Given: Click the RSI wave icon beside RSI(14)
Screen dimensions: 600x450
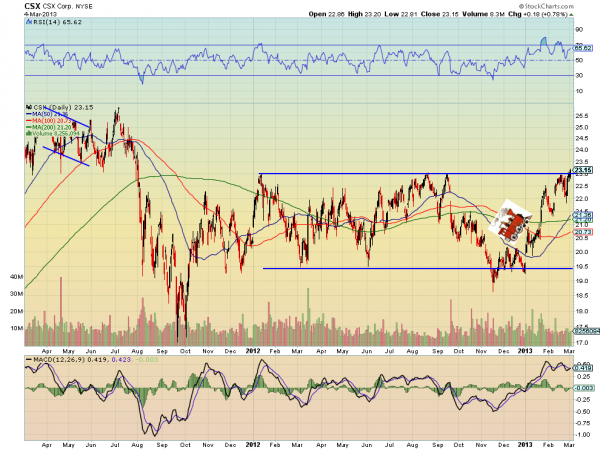Looking at the screenshot, I should pos(28,22).
